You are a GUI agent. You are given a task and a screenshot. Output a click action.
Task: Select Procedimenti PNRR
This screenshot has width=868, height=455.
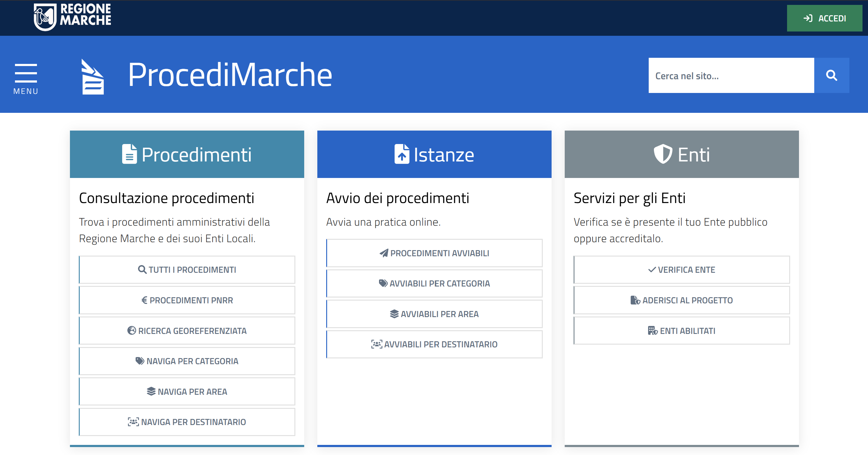[187, 300]
